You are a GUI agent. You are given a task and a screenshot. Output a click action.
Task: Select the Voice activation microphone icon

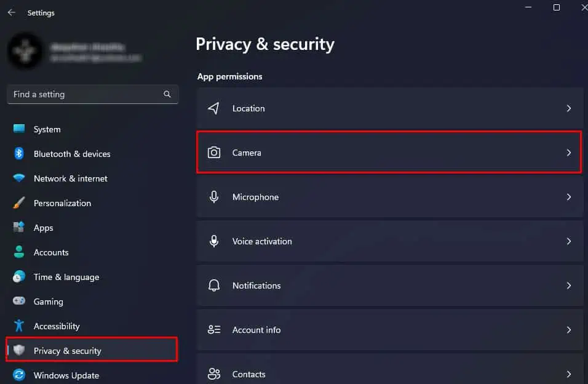tap(213, 241)
